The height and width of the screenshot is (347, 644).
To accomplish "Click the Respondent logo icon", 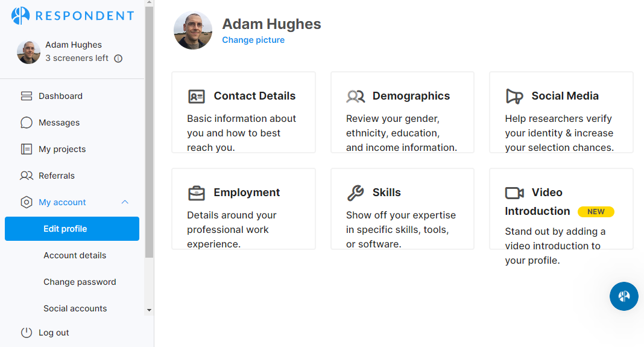I will [x=21, y=16].
